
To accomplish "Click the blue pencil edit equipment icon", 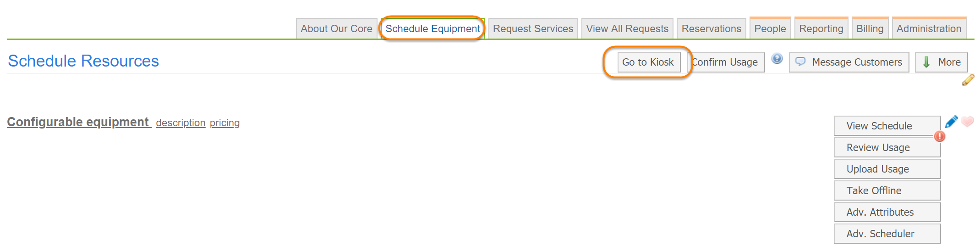I will pyautogui.click(x=951, y=122).
